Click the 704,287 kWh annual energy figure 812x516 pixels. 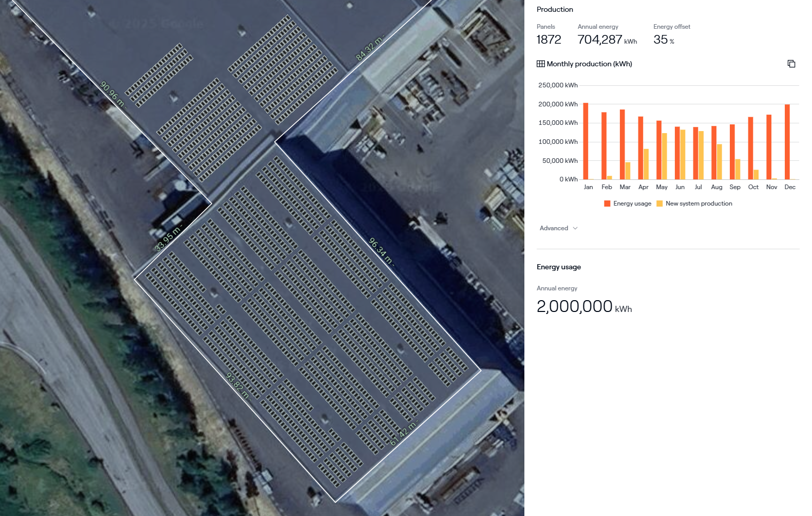point(599,40)
